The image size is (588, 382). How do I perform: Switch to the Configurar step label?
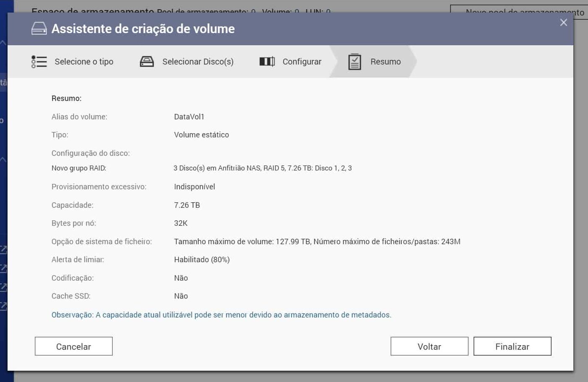click(302, 62)
